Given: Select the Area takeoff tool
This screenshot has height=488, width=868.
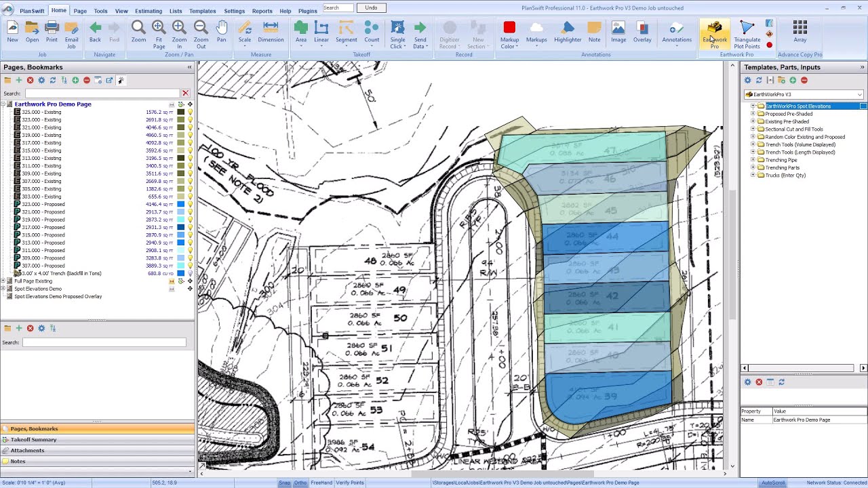Looking at the screenshot, I should point(301,32).
